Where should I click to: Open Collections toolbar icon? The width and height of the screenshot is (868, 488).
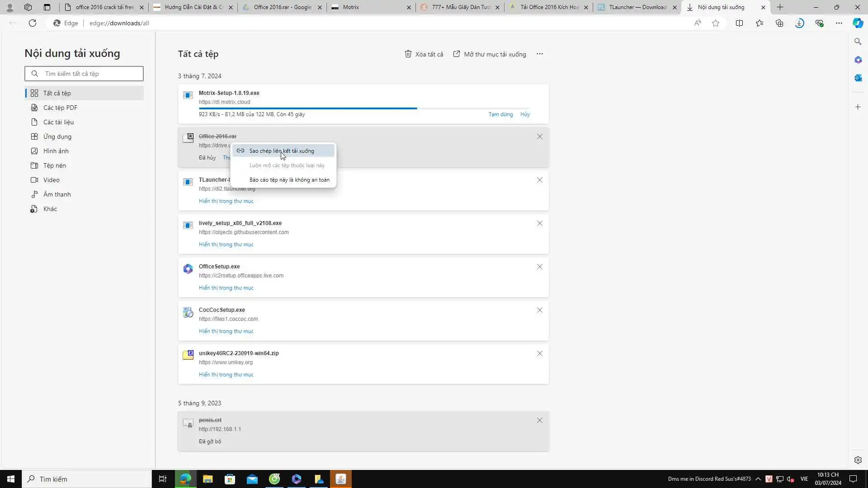coord(779,23)
